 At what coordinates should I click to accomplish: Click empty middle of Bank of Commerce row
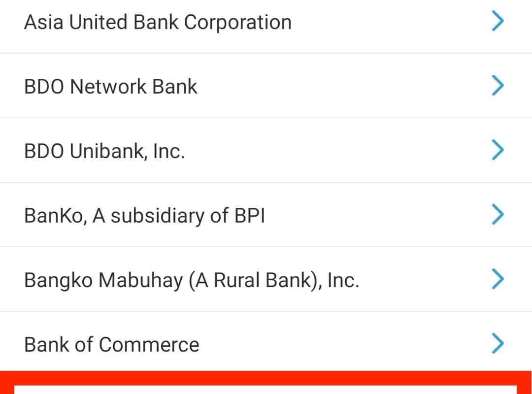click(x=345, y=344)
